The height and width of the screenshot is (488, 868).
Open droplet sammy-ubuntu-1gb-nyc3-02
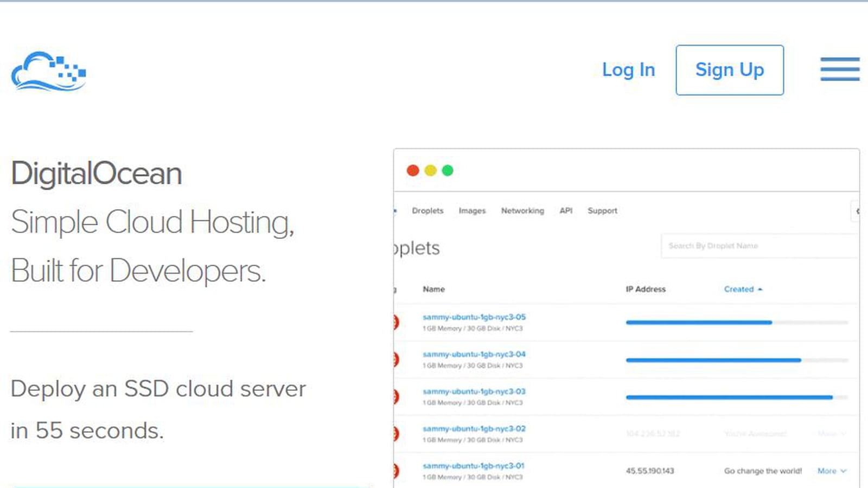474,428
